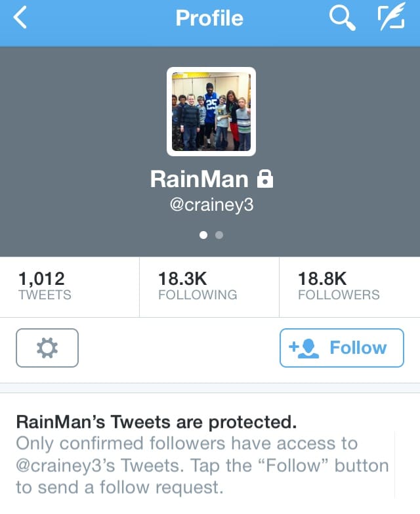Open the gear settings menu button
420x514 pixels.
(x=47, y=348)
